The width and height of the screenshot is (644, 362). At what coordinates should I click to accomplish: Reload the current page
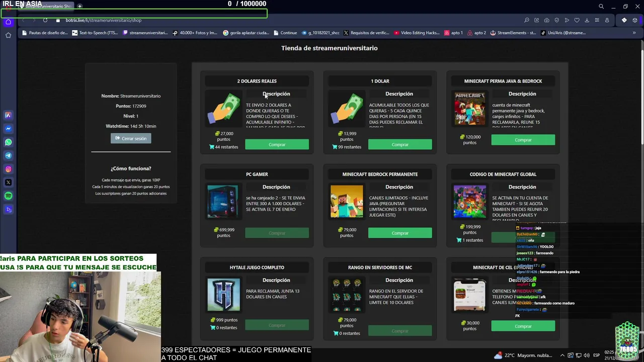tap(45, 20)
